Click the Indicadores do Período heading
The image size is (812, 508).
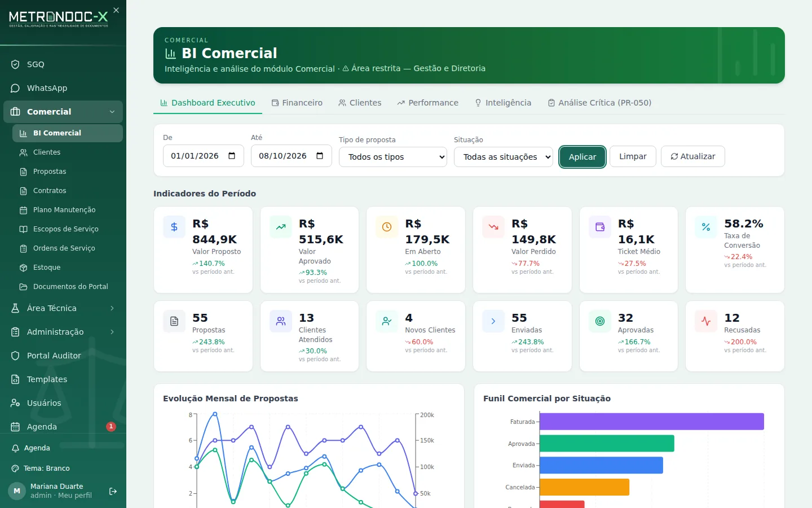[x=205, y=194]
